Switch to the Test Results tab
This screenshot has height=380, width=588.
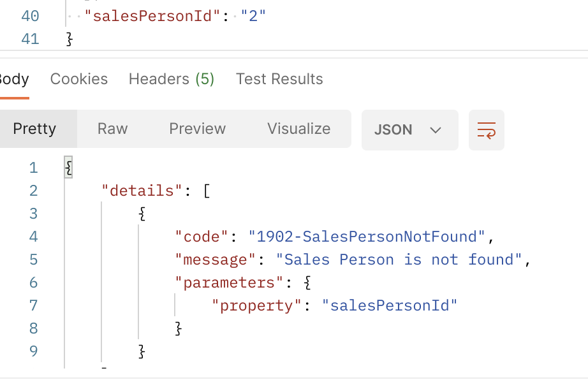pos(279,79)
